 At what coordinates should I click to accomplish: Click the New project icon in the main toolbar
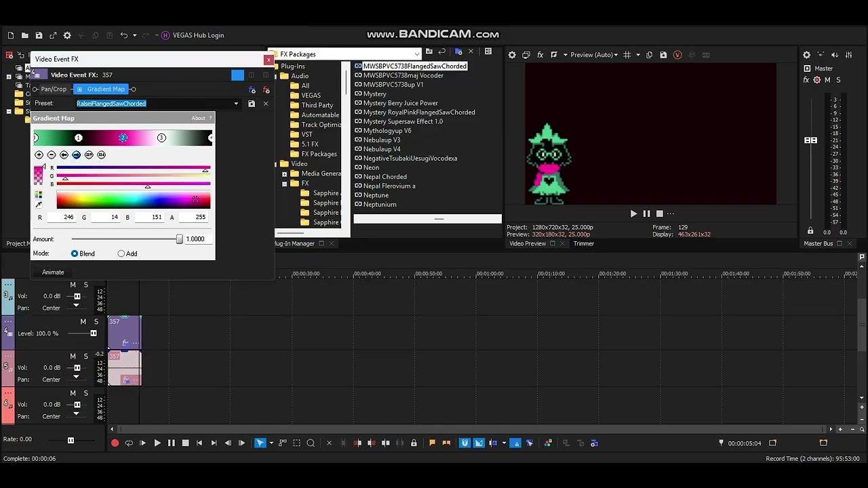click(10, 35)
